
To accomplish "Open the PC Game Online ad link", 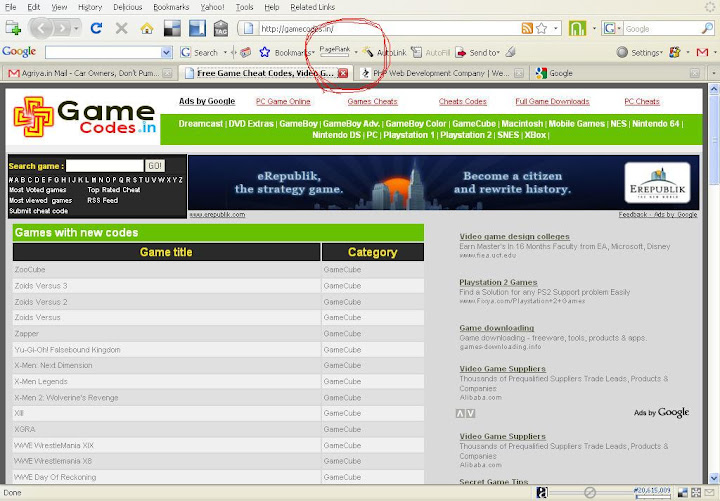I will pos(283,101).
